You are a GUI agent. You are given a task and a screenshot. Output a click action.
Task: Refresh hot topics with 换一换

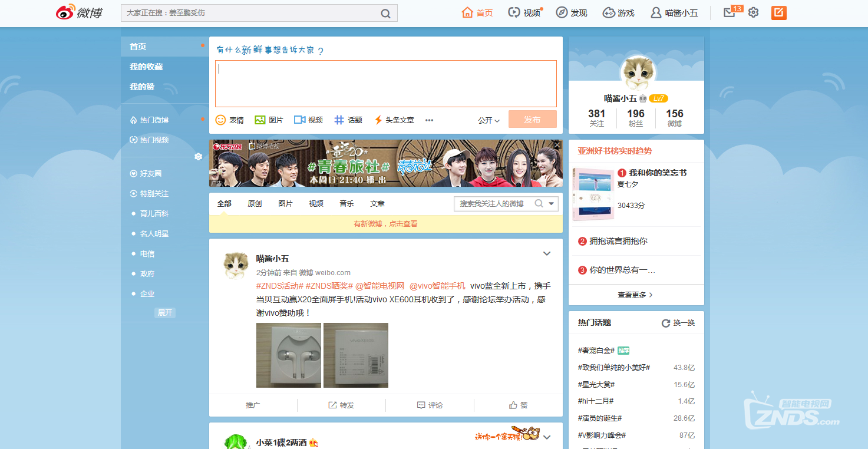click(x=678, y=323)
